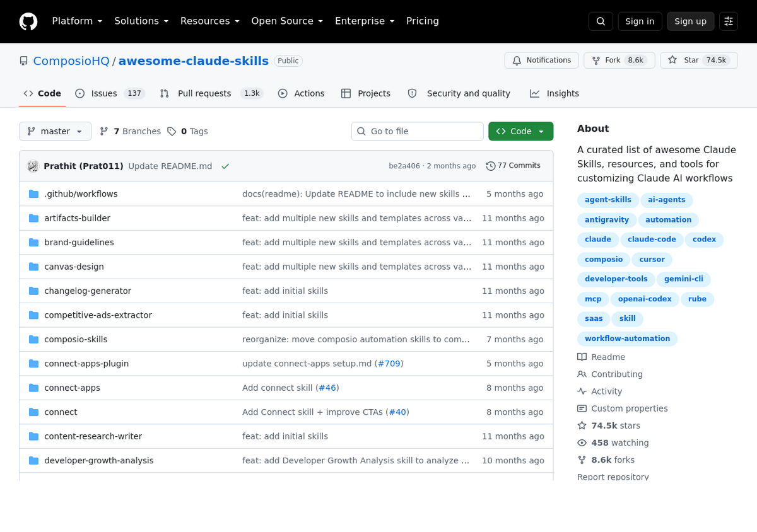This screenshot has height=532, width=757.
Task: Click the green checkmark commit status
Action: pos(225,166)
